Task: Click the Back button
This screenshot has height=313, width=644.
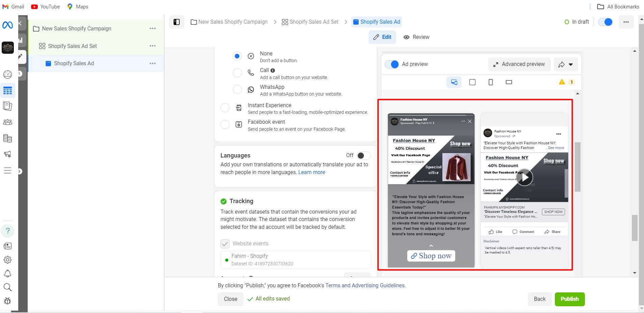Action: 540,299
